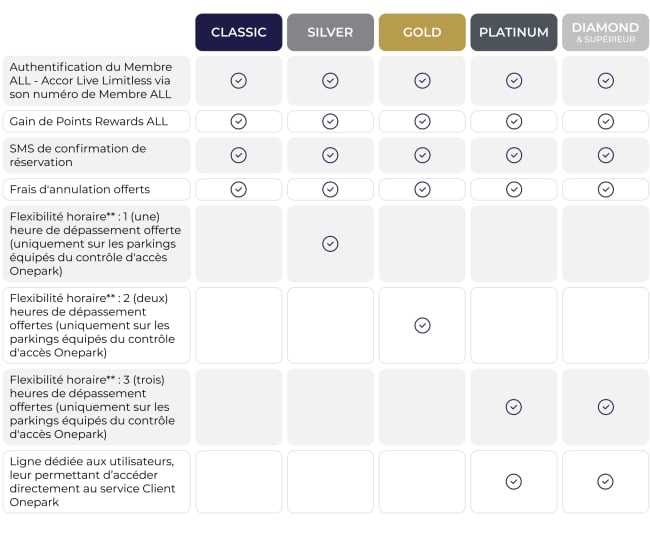Select the Gold tier header

[422, 32]
